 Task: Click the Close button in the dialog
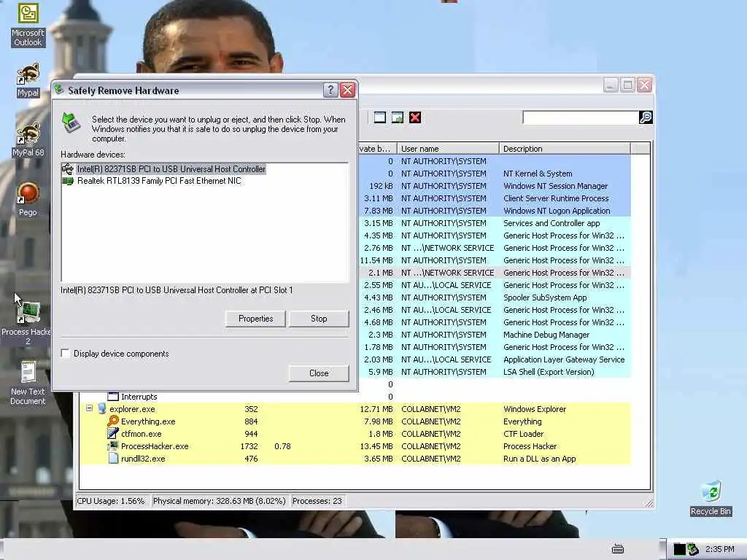(319, 373)
